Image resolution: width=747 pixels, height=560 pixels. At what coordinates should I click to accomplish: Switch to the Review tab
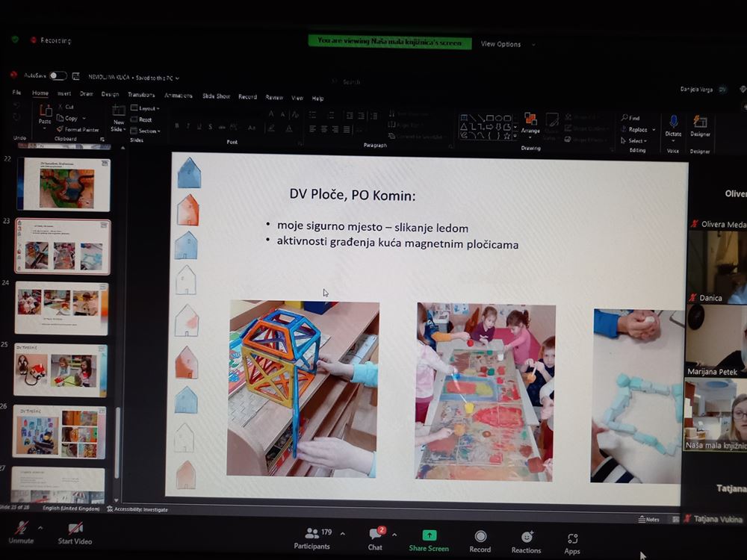[274, 97]
